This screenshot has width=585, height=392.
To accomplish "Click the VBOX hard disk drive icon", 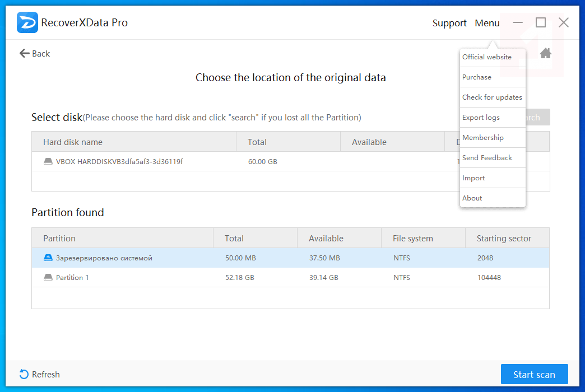I will point(48,161).
